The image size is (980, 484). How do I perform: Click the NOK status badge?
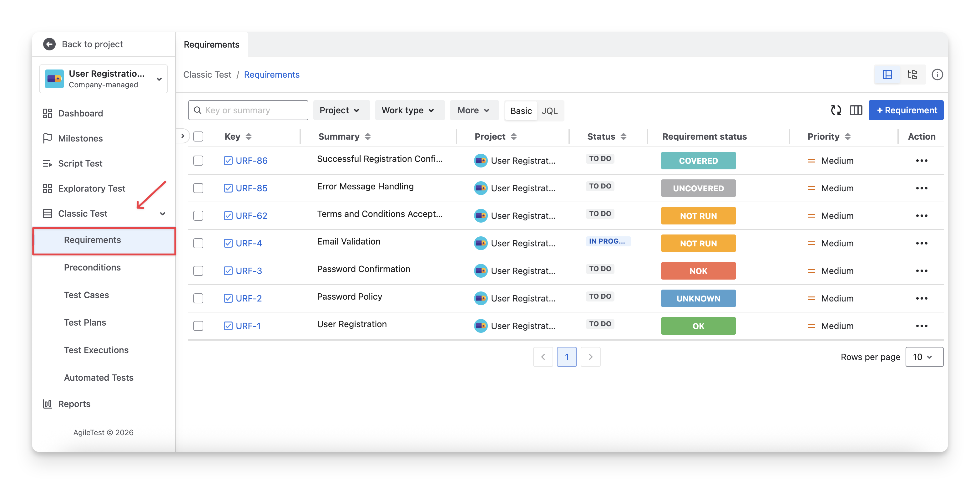698,271
